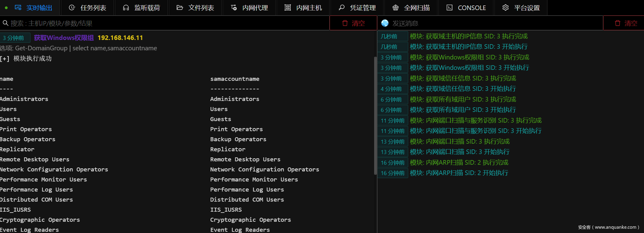The width and height of the screenshot is (644, 233).
Task: Click the 内网代理 proxy icon
Action: coord(234,8)
